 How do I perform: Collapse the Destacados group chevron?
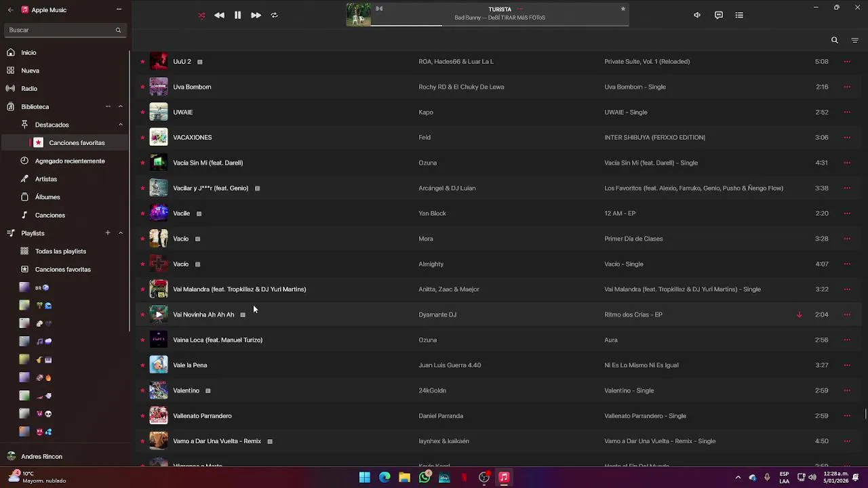coord(121,125)
